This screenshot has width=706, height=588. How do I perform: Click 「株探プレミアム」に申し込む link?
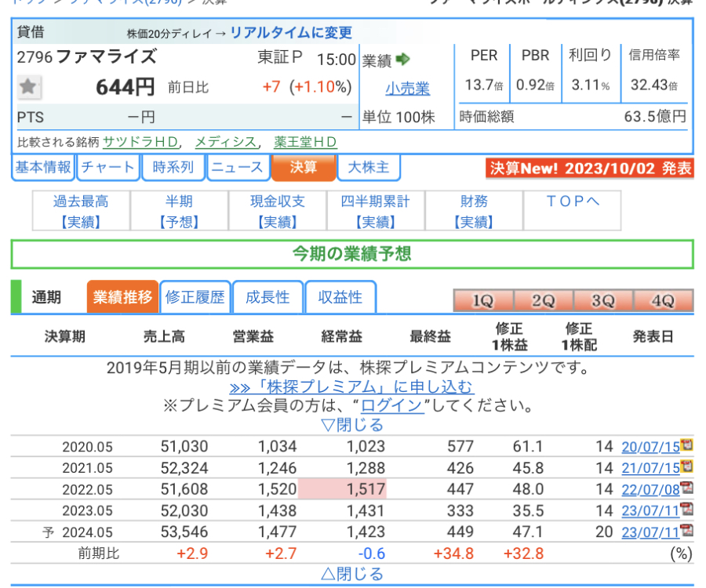point(351,387)
